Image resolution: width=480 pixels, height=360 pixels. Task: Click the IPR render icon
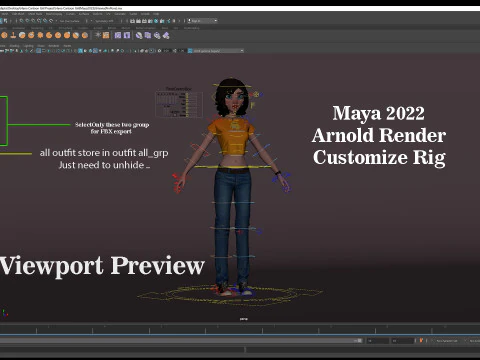point(144,21)
